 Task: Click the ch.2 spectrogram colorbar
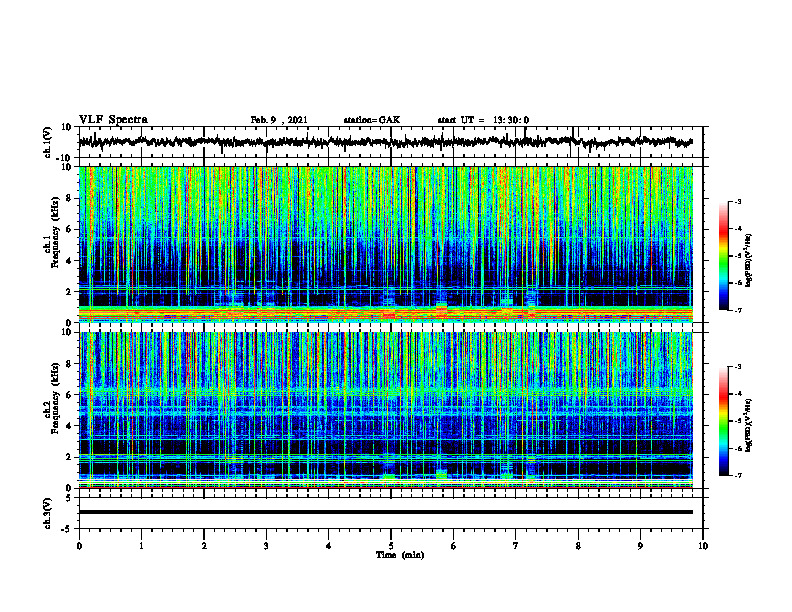[723, 421]
